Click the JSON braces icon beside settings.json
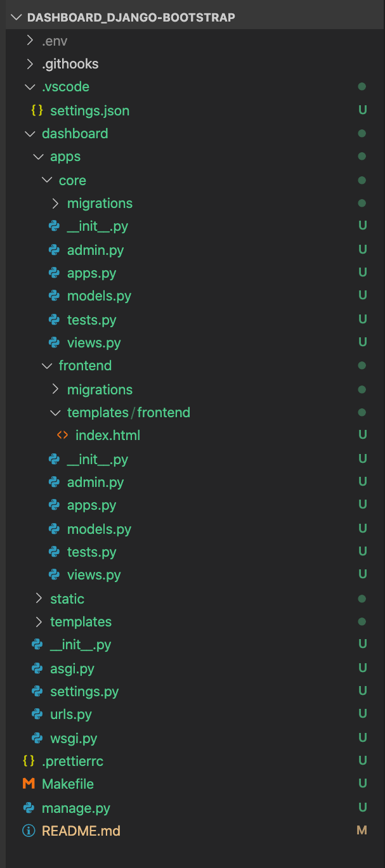This screenshot has width=385, height=868. [x=37, y=110]
